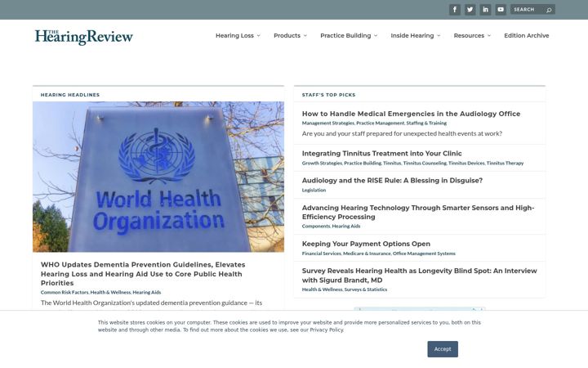Go to Edition Archive
The width and height of the screenshot is (588, 368).
click(x=527, y=36)
